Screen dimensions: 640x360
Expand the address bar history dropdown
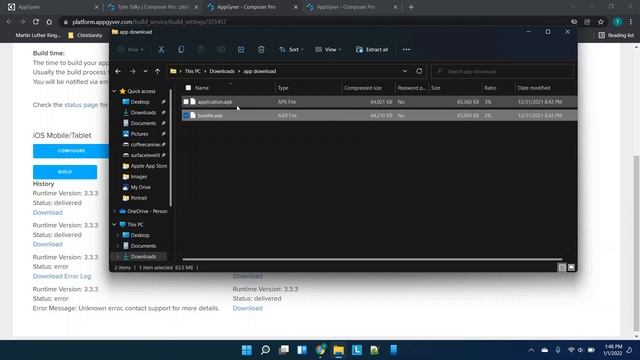tap(405, 71)
